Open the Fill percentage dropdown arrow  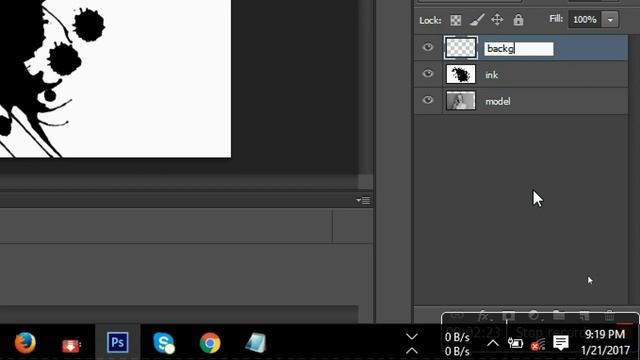pos(610,20)
